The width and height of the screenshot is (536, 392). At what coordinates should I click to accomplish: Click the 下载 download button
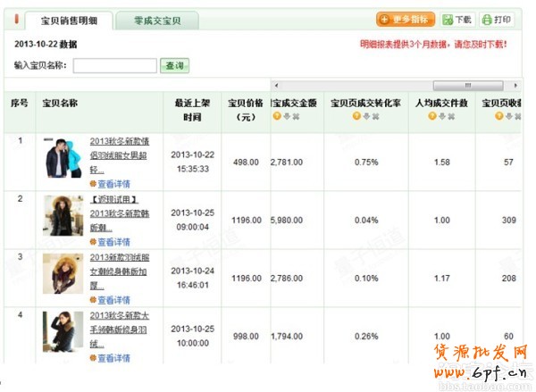(x=459, y=19)
